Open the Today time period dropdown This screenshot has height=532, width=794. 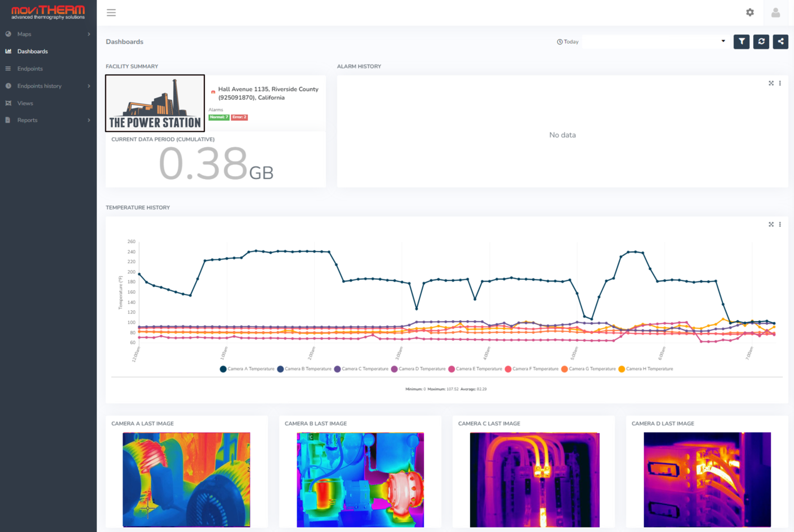tap(655, 41)
